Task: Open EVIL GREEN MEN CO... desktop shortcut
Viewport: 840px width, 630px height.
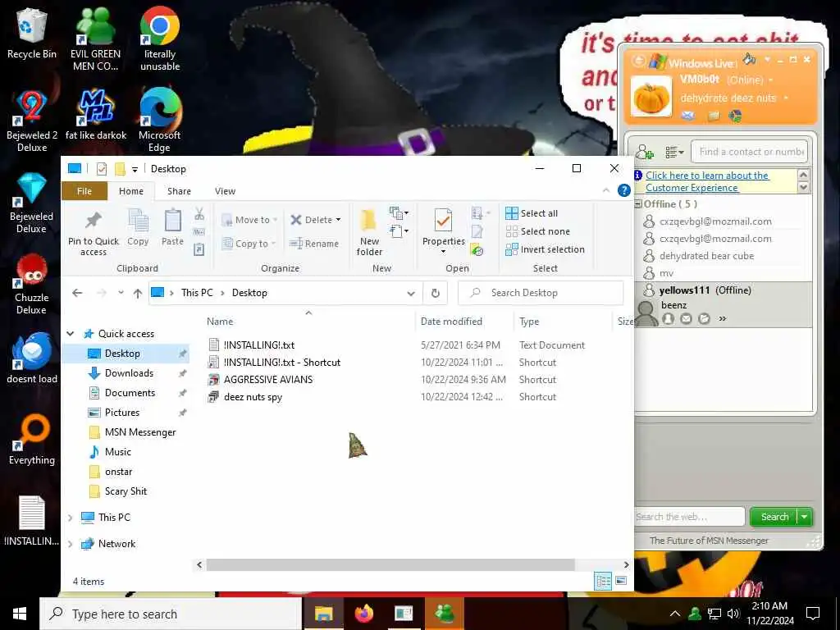Action: tap(95, 39)
